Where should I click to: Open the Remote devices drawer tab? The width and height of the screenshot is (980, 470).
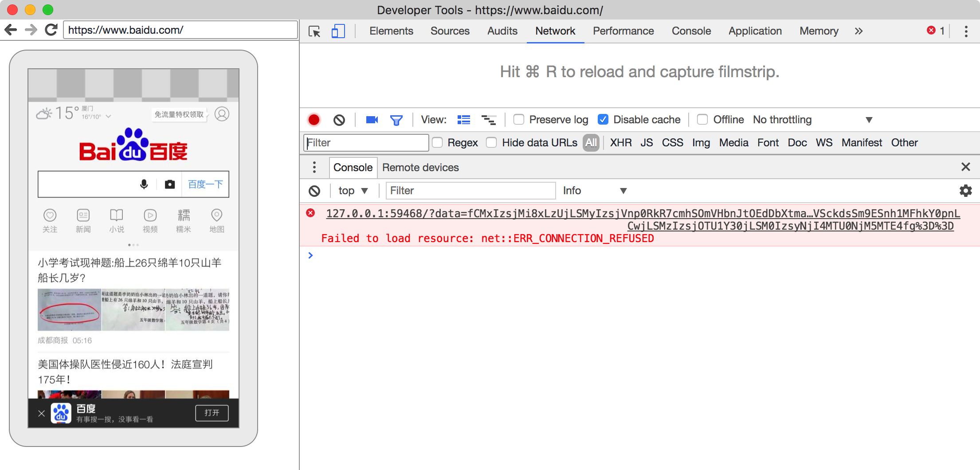click(x=420, y=167)
